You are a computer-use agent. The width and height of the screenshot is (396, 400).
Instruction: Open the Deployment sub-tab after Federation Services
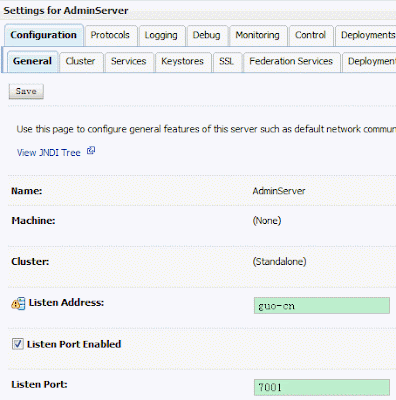pyautogui.click(x=369, y=61)
